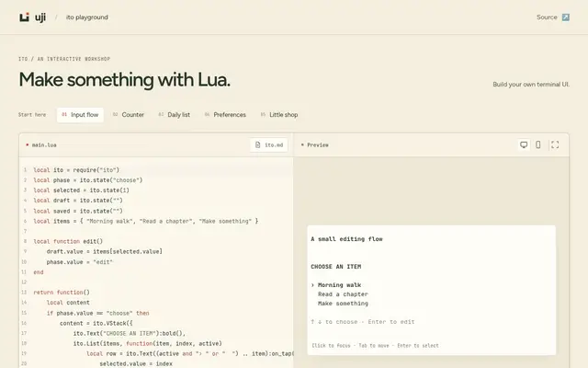The image size is (588, 368).
Task: Click code line local row = ito.Text
Action: pyautogui.click(x=190, y=353)
